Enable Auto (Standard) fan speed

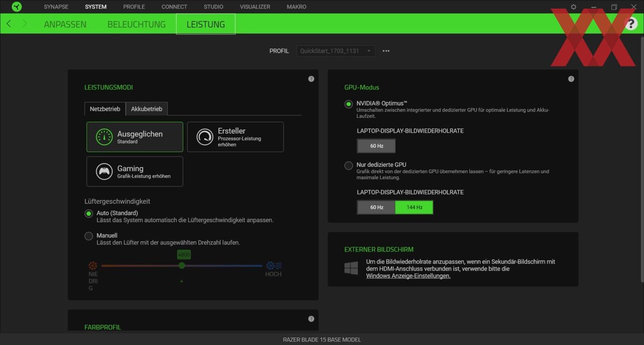coord(89,213)
